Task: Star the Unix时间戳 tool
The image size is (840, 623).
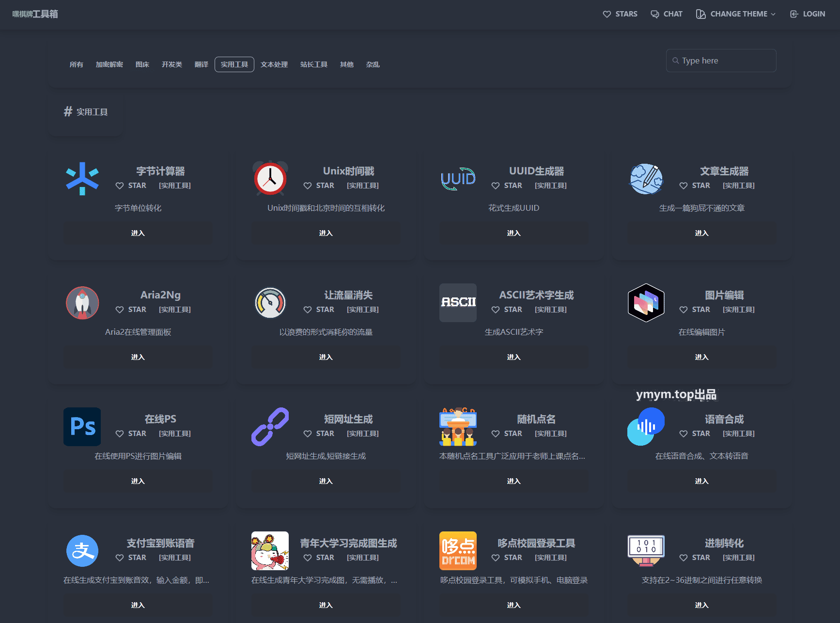Action: [319, 186]
